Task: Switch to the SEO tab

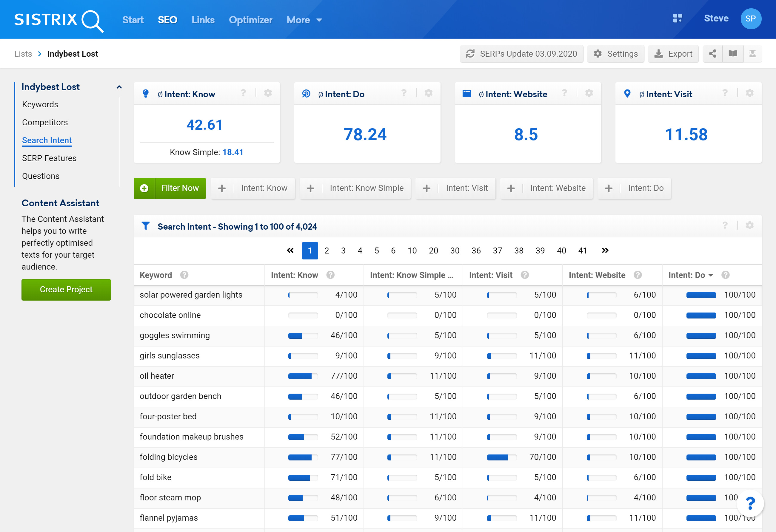Action: tap(167, 20)
